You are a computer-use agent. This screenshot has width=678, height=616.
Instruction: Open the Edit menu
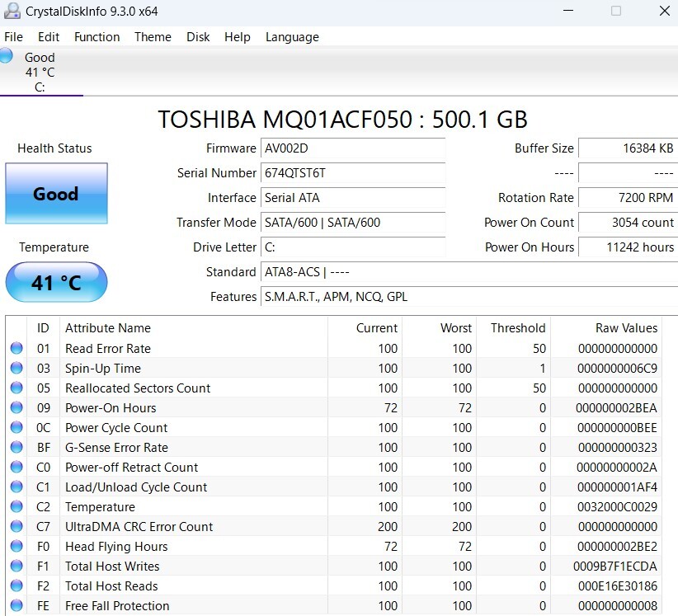tap(48, 37)
